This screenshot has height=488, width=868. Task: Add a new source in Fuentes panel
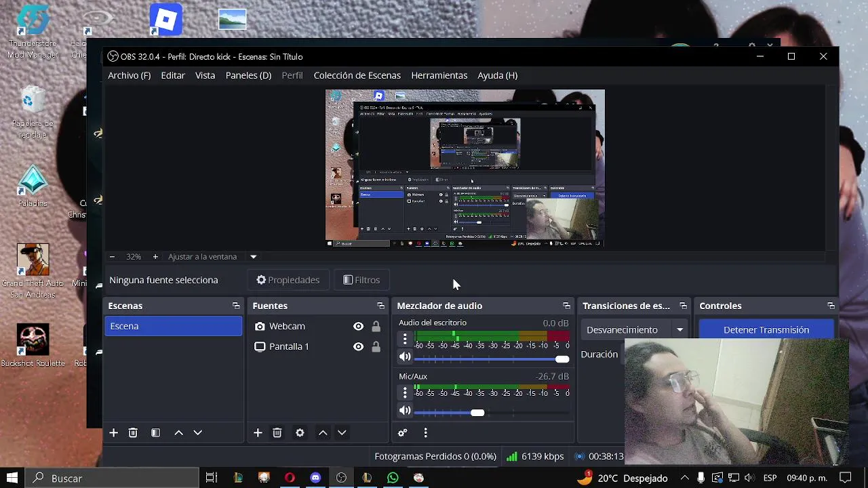(x=258, y=432)
